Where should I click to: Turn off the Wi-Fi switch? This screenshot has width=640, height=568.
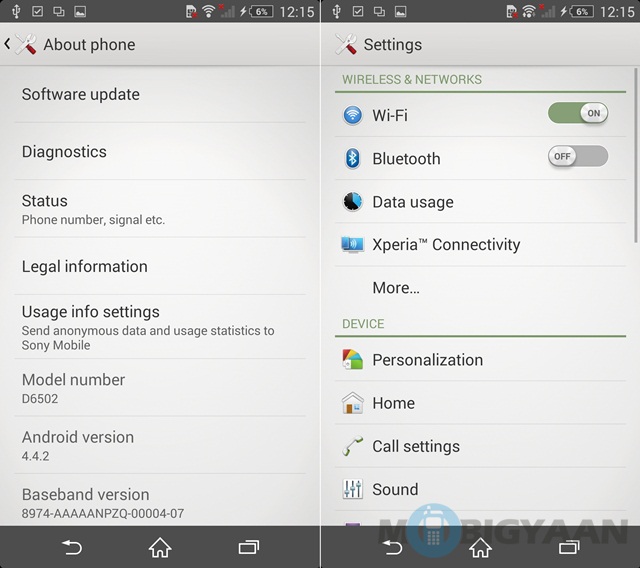point(578,113)
